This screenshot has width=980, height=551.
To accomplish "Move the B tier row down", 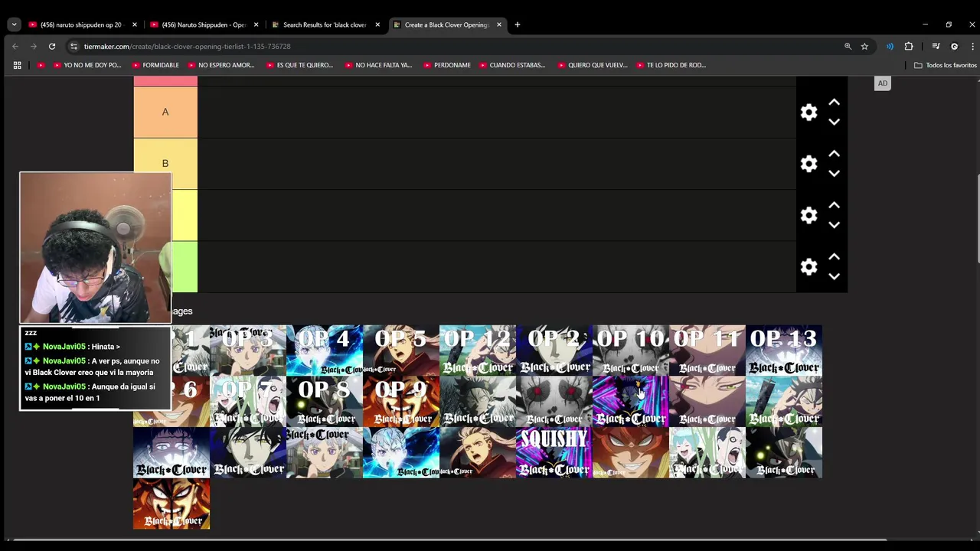I will pyautogui.click(x=834, y=173).
